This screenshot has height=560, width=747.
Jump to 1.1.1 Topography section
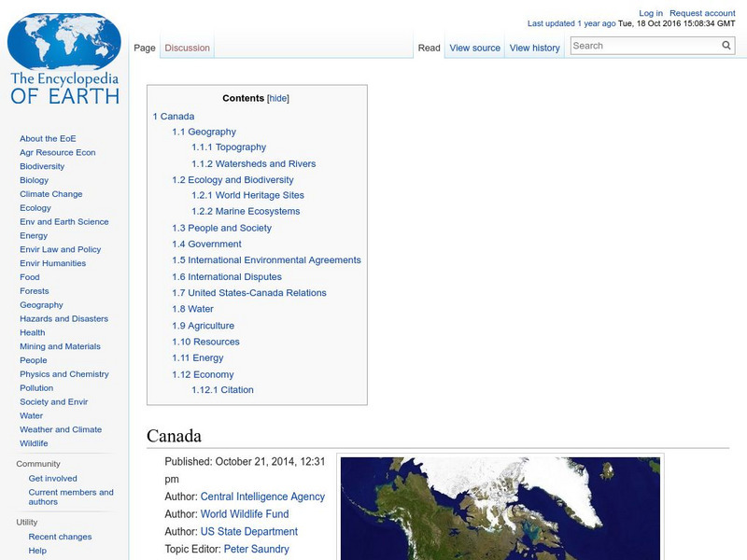tap(229, 147)
